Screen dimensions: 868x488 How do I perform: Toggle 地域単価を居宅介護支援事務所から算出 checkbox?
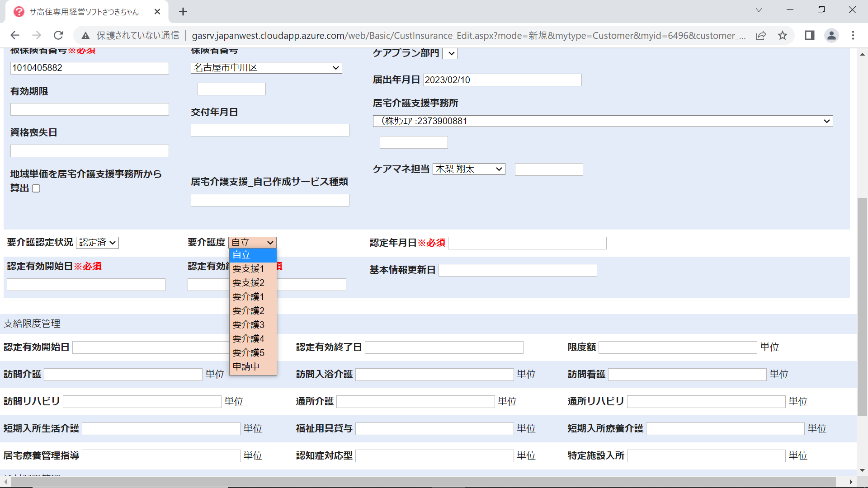pos(36,188)
